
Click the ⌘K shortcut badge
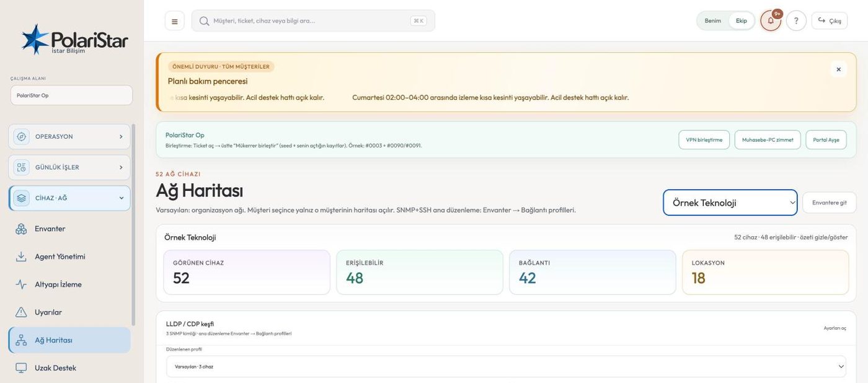pos(418,21)
